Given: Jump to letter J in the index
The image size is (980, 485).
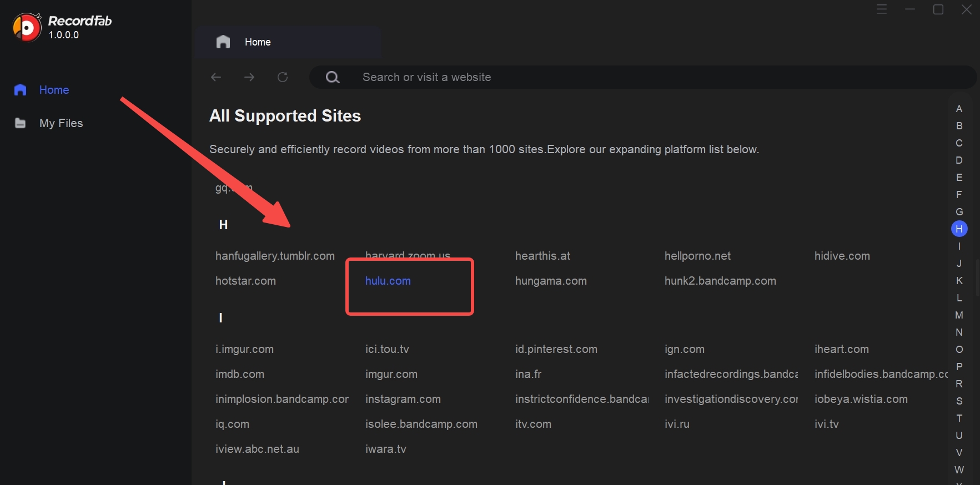Looking at the screenshot, I should 959,264.
